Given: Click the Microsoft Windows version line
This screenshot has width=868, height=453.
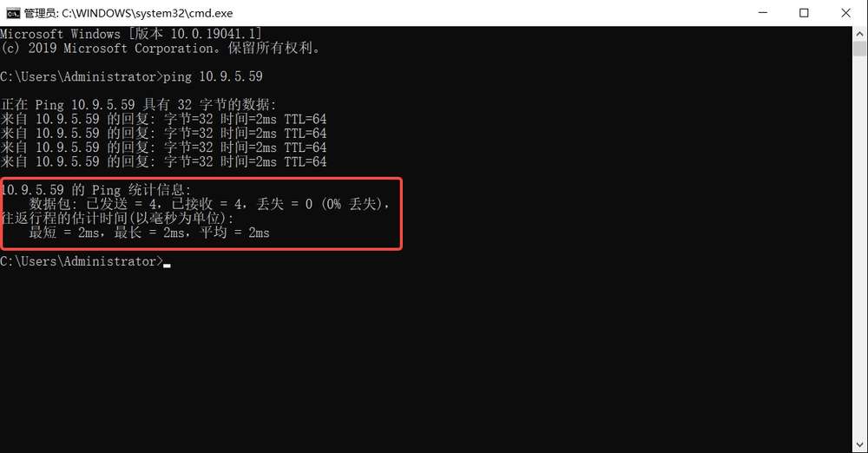Looking at the screenshot, I should pos(131,34).
